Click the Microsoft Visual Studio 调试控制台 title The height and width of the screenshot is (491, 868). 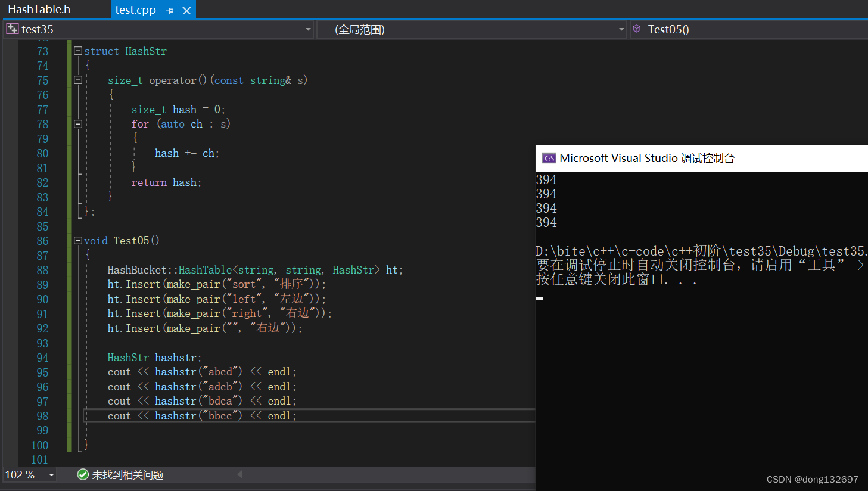click(647, 158)
